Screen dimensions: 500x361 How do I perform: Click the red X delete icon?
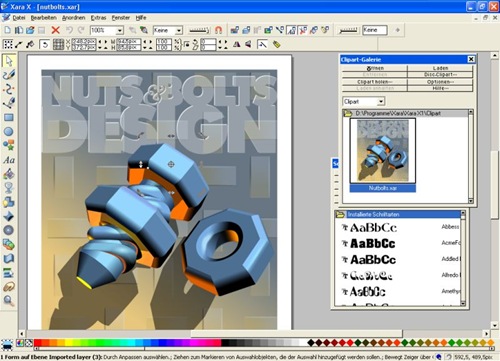(55, 30)
